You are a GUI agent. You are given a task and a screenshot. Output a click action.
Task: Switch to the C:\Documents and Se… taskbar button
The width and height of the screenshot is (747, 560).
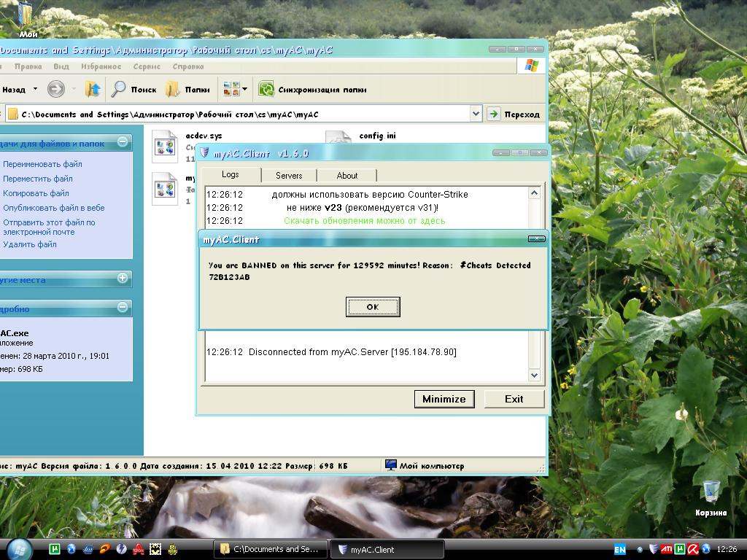click(x=270, y=550)
